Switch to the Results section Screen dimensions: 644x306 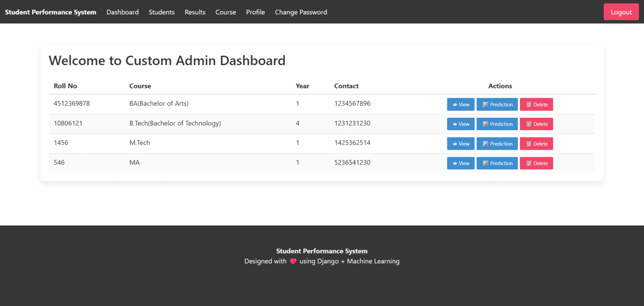click(195, 12)
